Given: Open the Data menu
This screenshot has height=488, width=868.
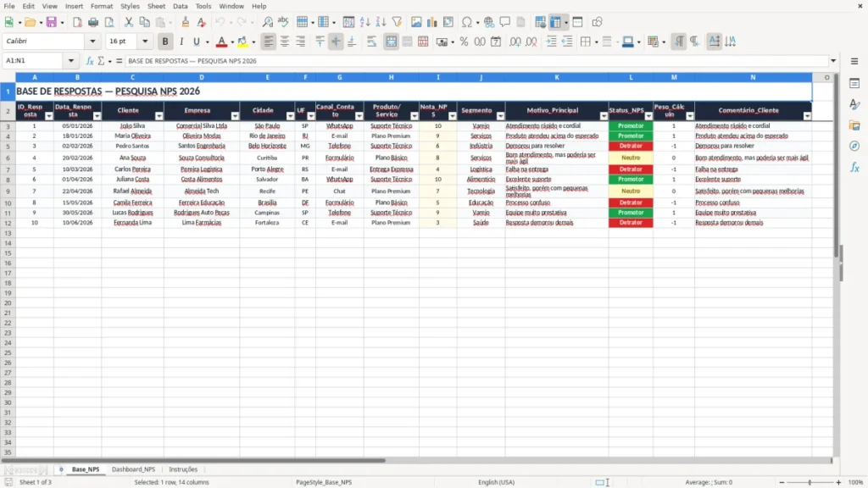Looking at the screenshot, I should point(180,6).
